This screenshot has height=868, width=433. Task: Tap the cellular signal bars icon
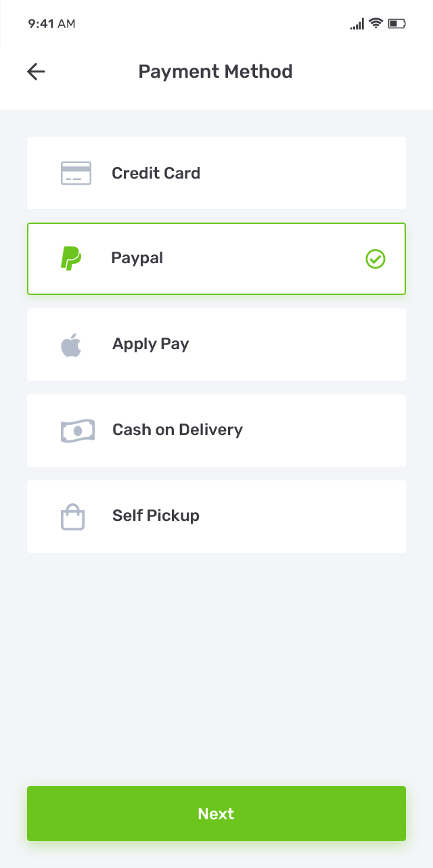(x=357, y=23)
